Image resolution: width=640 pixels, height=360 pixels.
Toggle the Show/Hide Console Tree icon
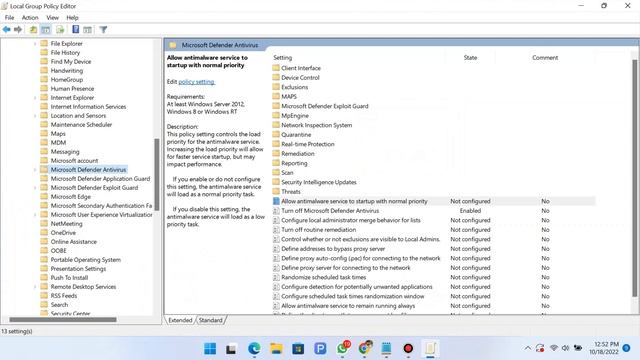(x=46, y=29)
